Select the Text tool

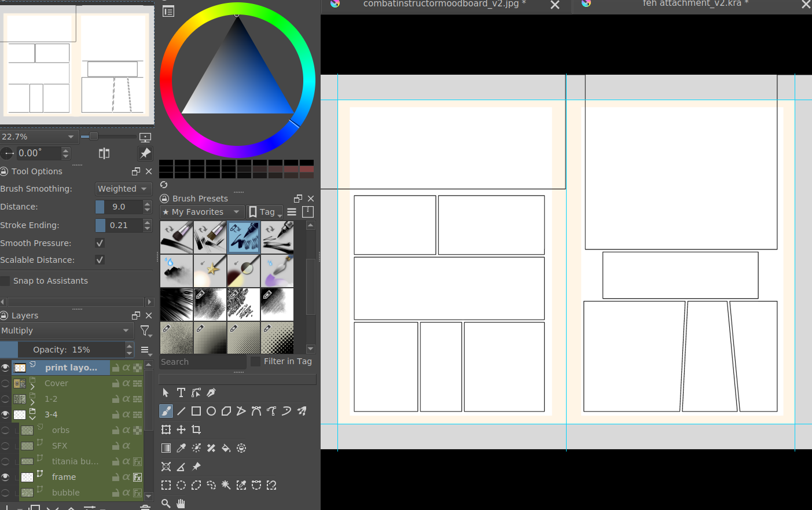point(181,393)
